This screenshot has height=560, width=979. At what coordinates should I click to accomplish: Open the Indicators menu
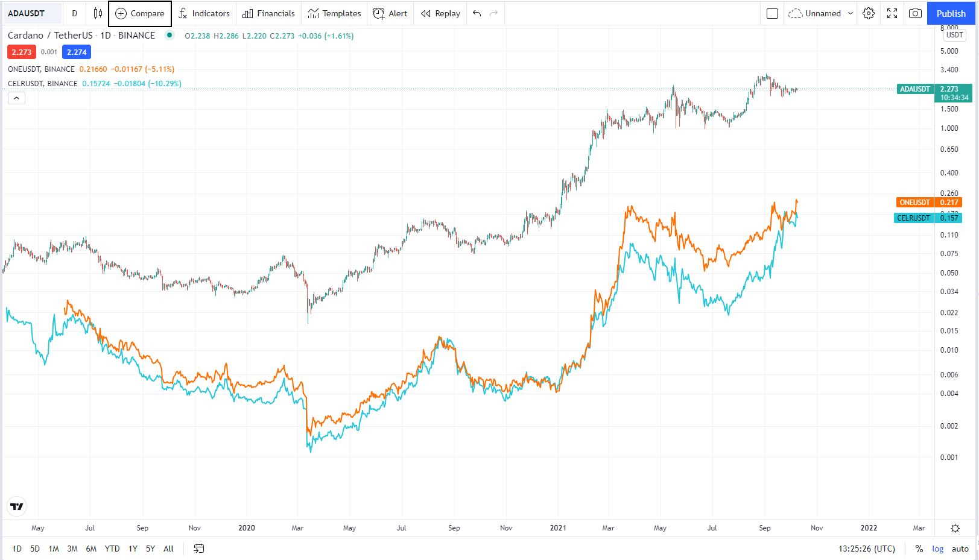tap(204, 13)
